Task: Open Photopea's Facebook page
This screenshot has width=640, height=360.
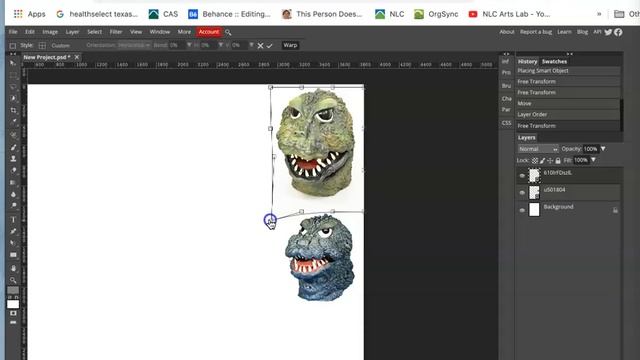Action: point(618,32)
